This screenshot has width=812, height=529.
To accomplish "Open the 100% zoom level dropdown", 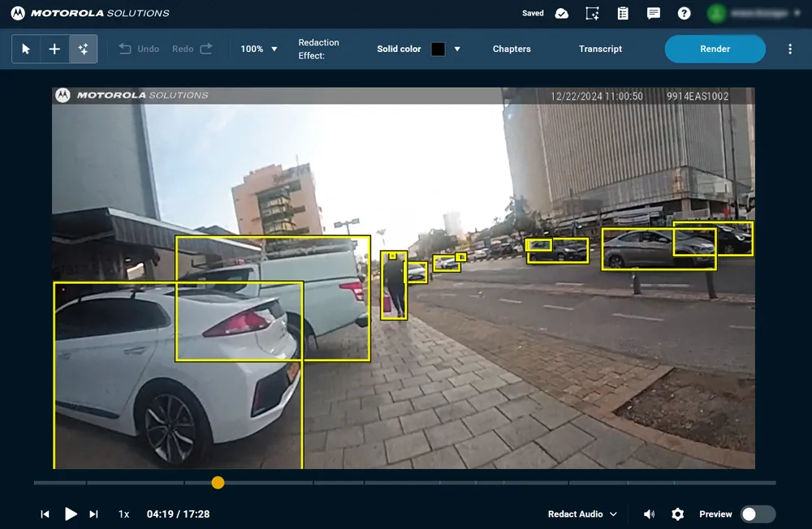I will pyautogui.click(x=258, y=49).
